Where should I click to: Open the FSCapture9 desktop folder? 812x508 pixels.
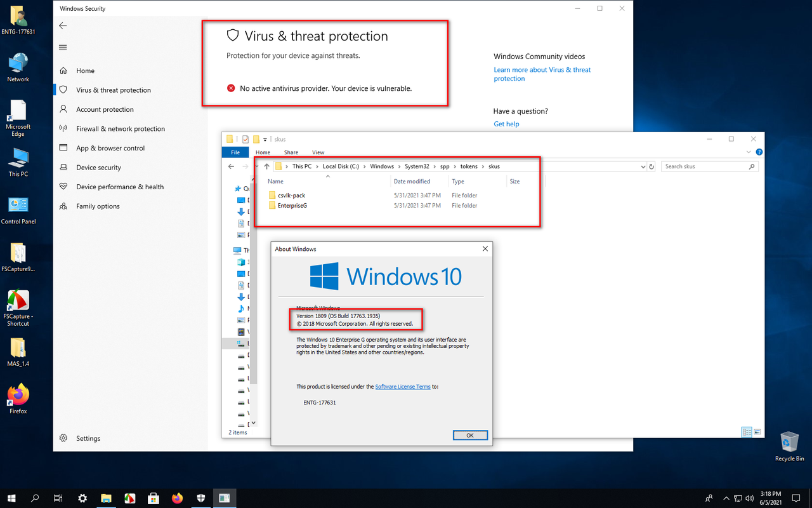point(18,257)
